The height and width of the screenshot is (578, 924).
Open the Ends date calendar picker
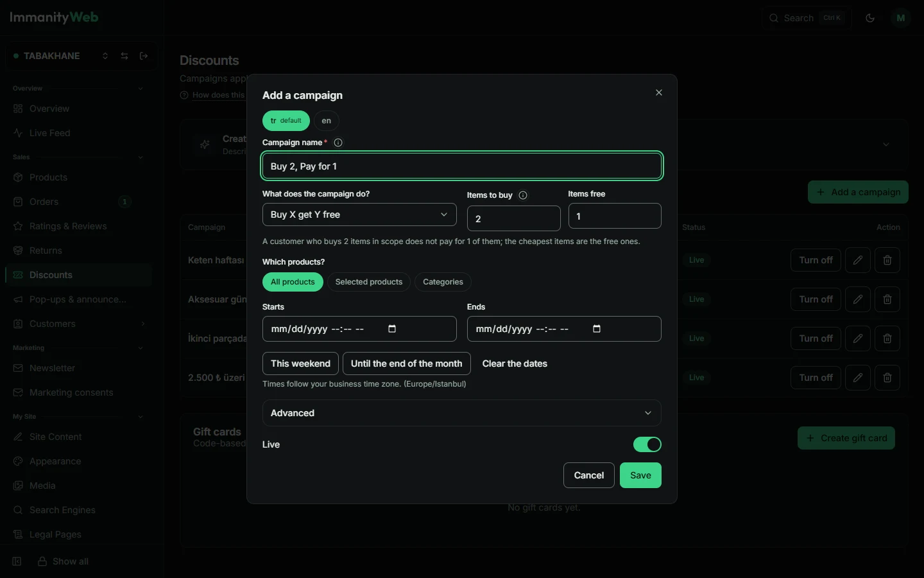click(x=597, y=329)
